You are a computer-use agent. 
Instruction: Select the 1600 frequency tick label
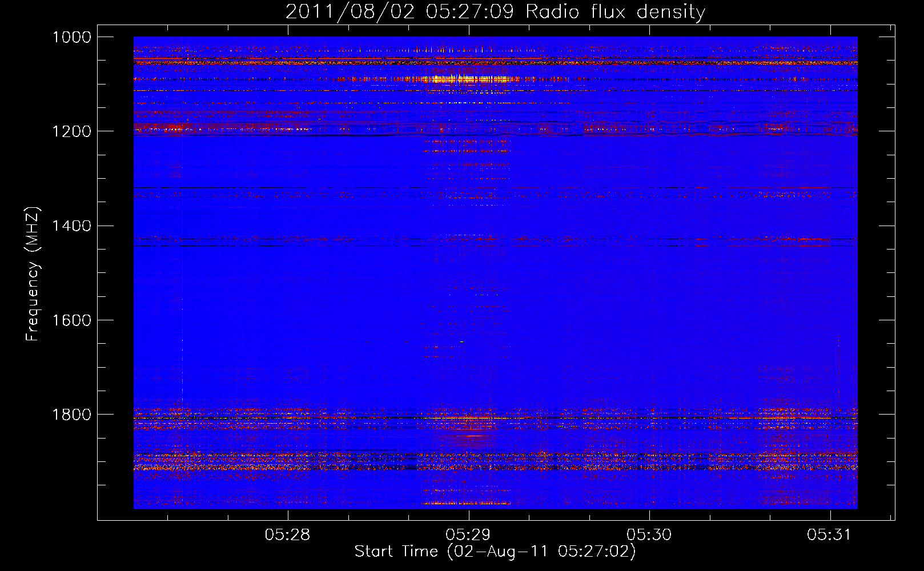[71, 320]
